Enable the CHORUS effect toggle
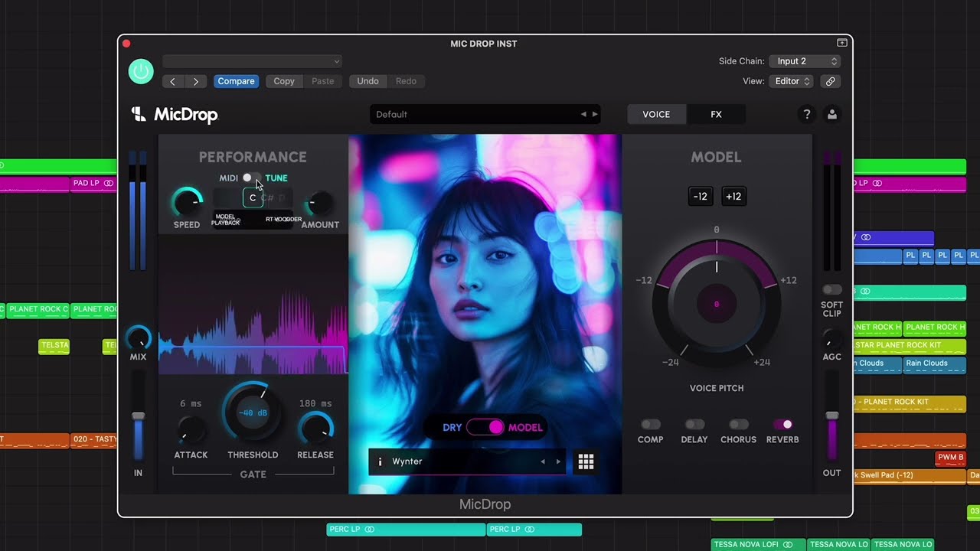The width and height of the screenshot is (980, 551). click(738, 424)
